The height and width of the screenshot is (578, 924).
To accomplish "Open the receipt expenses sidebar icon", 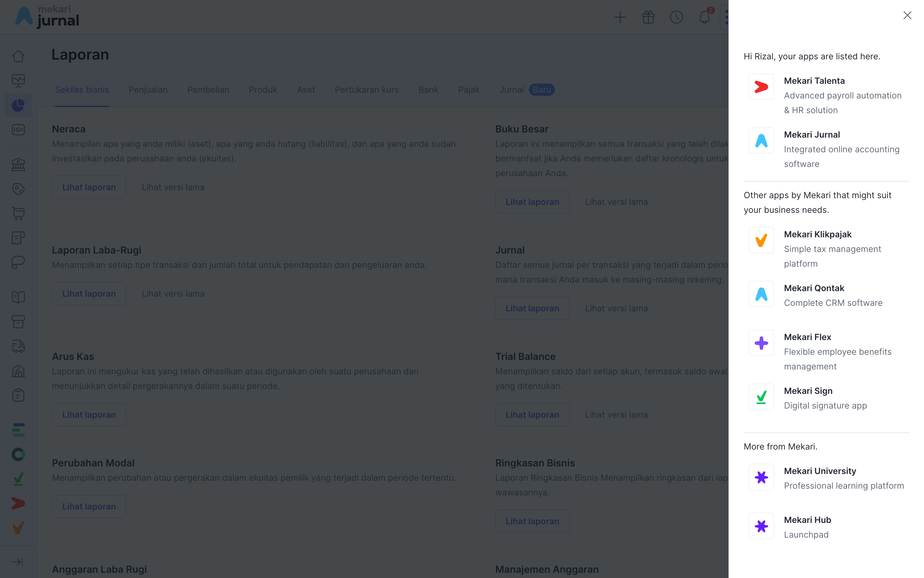I will (18, 238).
